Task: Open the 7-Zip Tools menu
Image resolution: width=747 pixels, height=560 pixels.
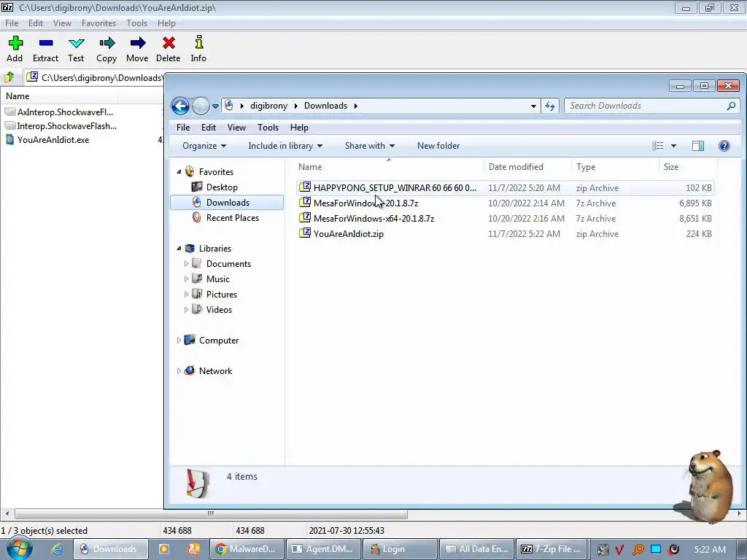Action: 136,23
